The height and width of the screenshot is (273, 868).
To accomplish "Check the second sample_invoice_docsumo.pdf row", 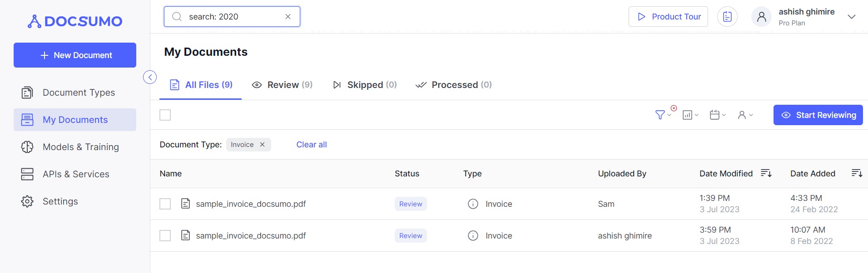I will click(165, 236).
